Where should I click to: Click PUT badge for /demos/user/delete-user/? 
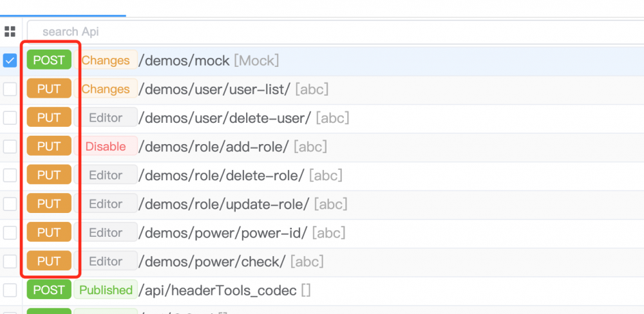pos(49,118)
